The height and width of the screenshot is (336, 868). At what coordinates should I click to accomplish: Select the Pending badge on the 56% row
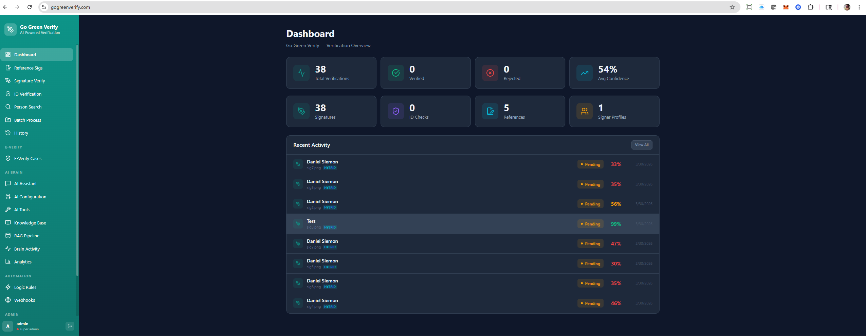click(x=590, y=204)
